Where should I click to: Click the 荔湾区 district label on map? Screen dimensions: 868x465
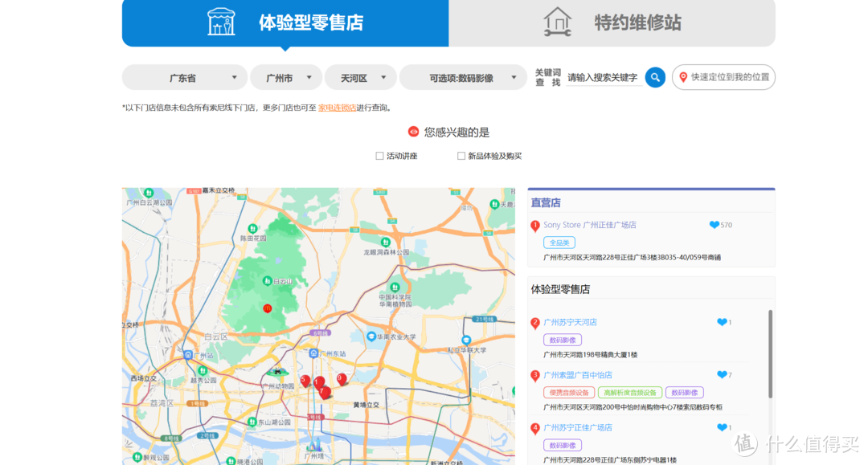click(162, 403)
